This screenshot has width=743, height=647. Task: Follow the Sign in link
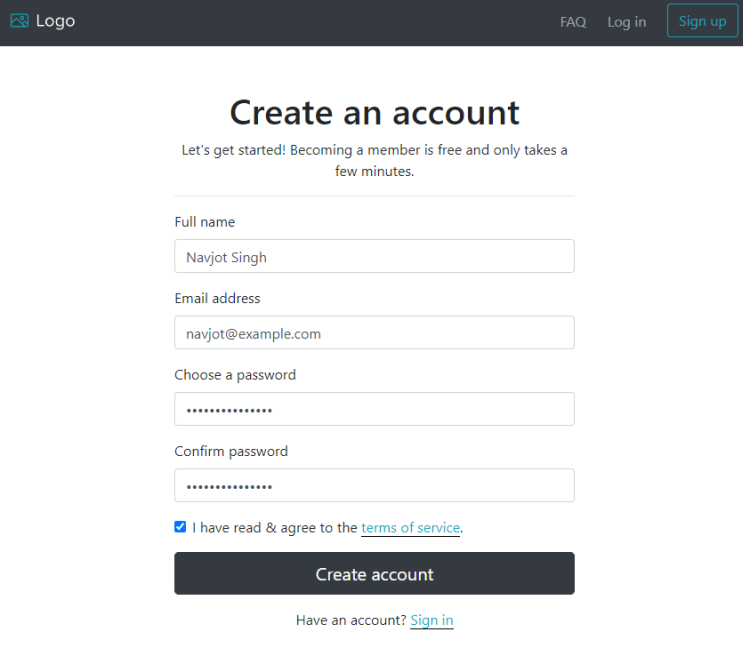(x=431, y=620)
